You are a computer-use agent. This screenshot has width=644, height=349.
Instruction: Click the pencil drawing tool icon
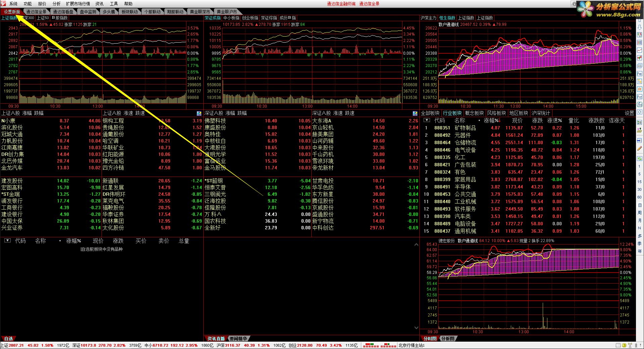640,148
